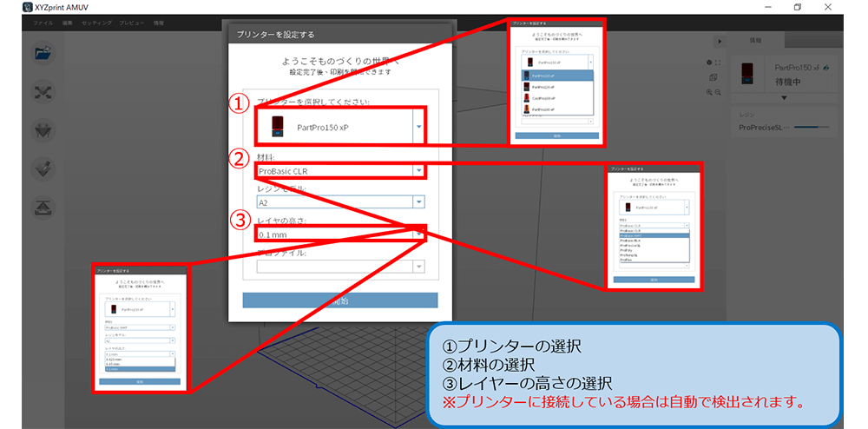Screen dimensions: 868x429
Task: Select the scale arrows tool in left sidebar
Action: point(43,92)
